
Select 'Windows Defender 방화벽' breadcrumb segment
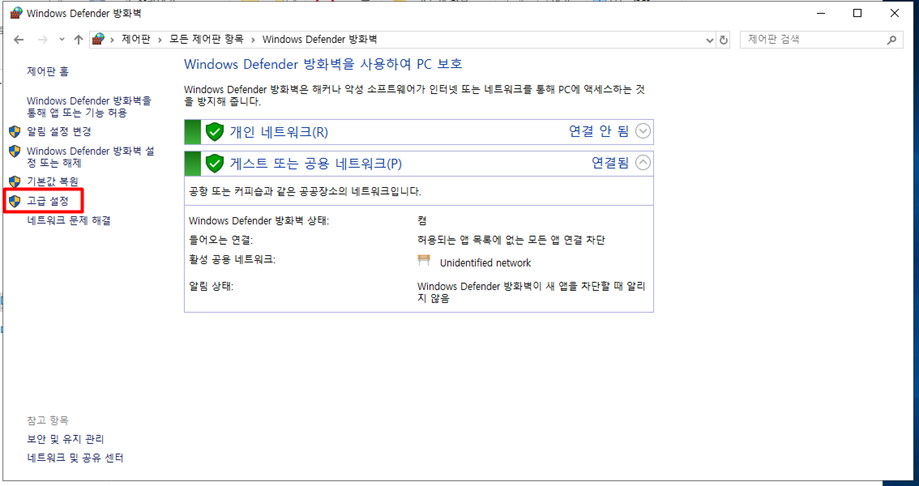319,40
